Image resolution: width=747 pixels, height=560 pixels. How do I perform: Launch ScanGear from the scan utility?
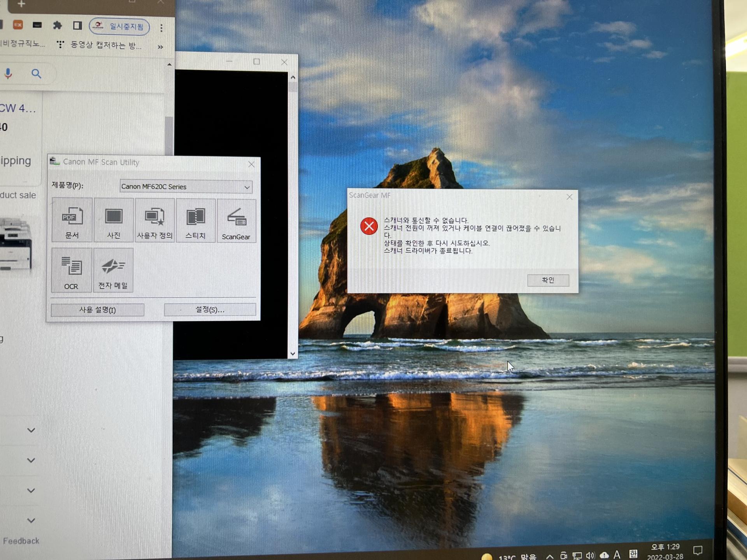[236, 221]
